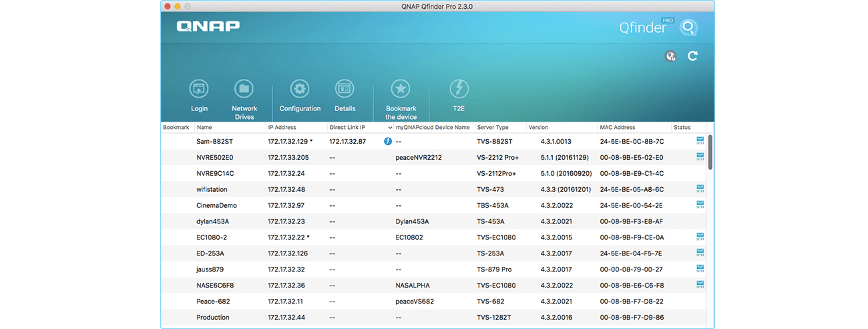The image size is (868, 329).
Task: Click SMTP status icon for wifistation
Action: point(700,189)
